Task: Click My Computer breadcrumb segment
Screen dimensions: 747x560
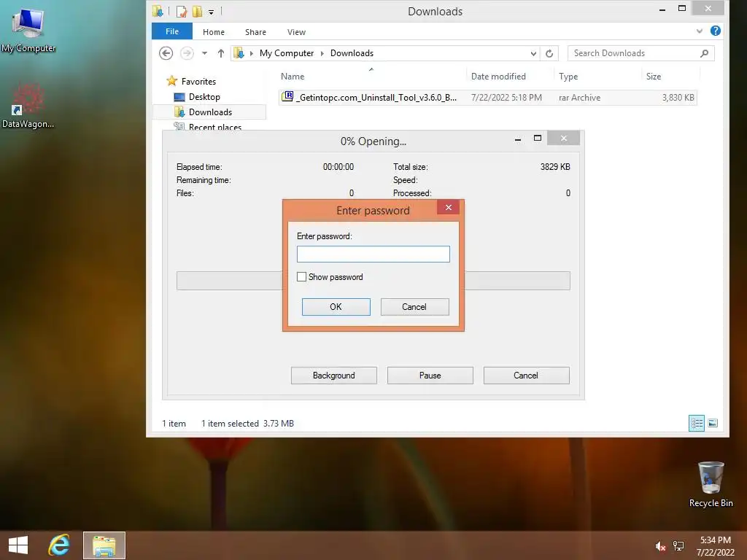Action: [286, 53]
